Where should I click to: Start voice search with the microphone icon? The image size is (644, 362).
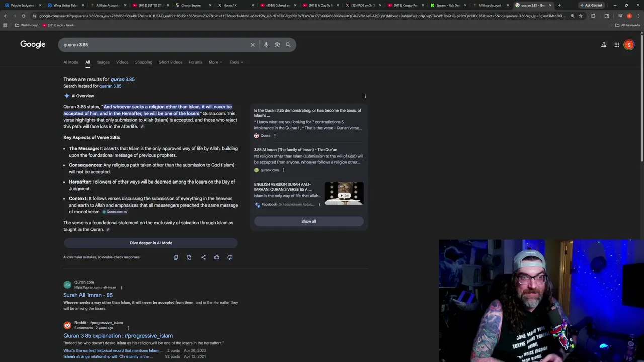266,45
